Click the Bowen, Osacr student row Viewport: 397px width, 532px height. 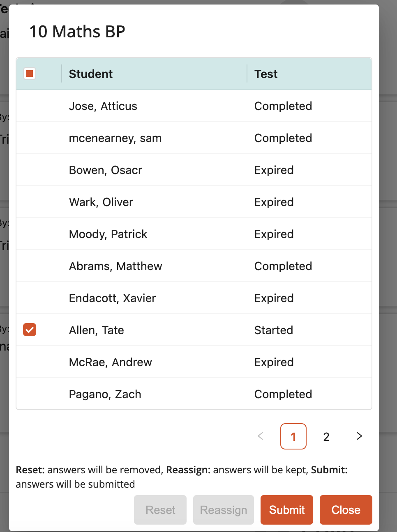point(194,170)
